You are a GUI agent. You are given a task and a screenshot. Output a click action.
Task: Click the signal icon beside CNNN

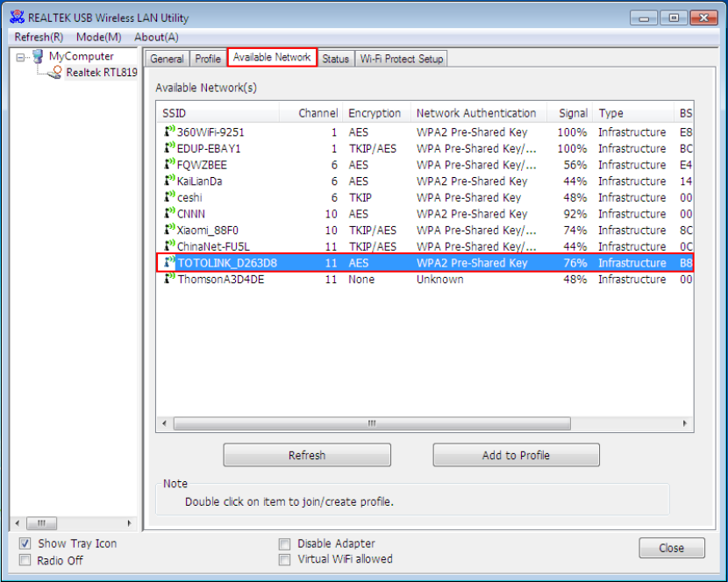tap(169, 214)
